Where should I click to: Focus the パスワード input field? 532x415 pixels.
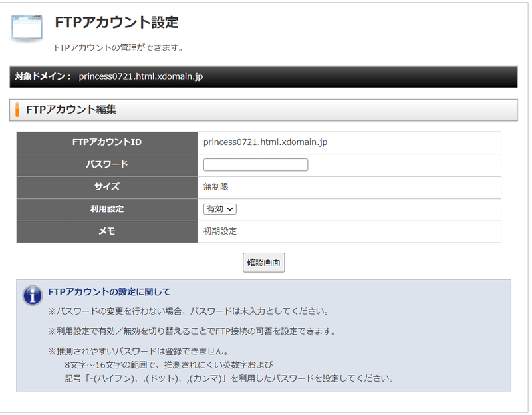click(255, 164)
